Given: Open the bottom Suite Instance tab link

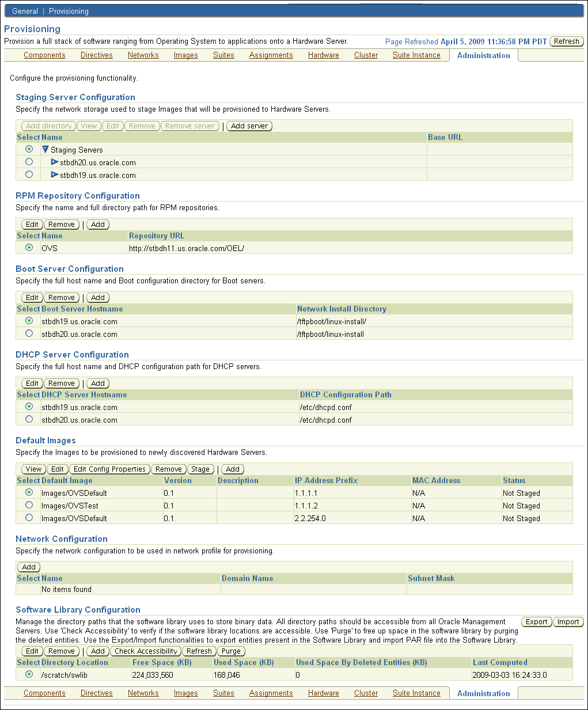Looking at the screenshot, I should click(x=416, y=693).
